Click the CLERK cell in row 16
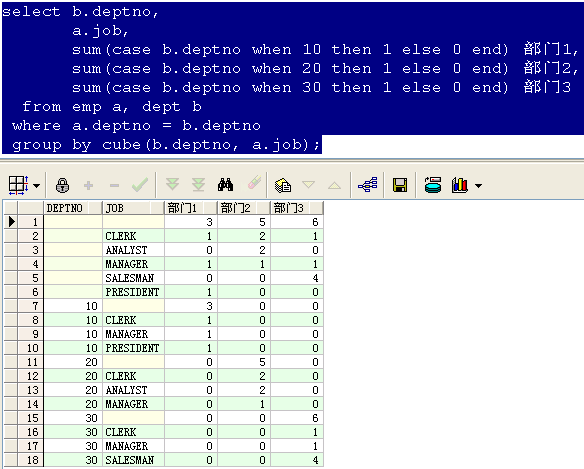This screenshot has height=469, width=584. coord(133,432)
